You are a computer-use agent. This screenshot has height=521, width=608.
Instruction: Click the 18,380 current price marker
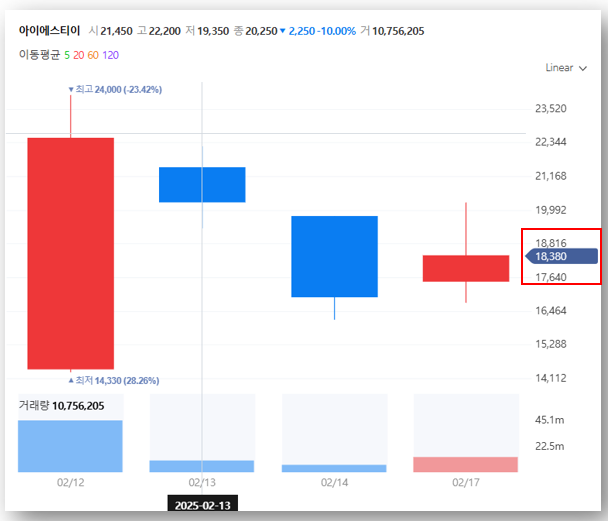click(x=561, y=256)
